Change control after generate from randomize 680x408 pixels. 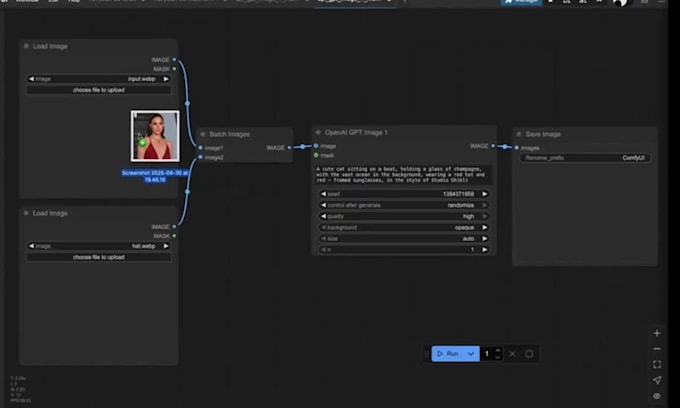click(484, 205)
